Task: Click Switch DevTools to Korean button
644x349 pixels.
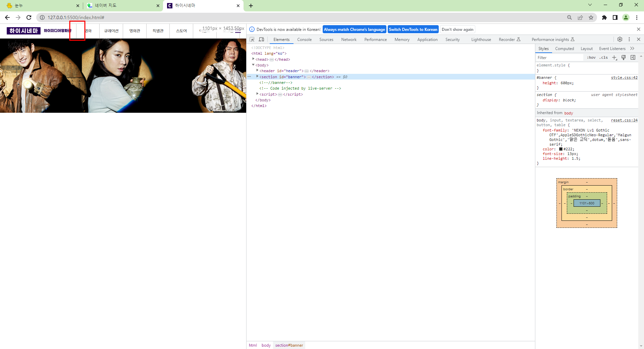Action: 413,30
